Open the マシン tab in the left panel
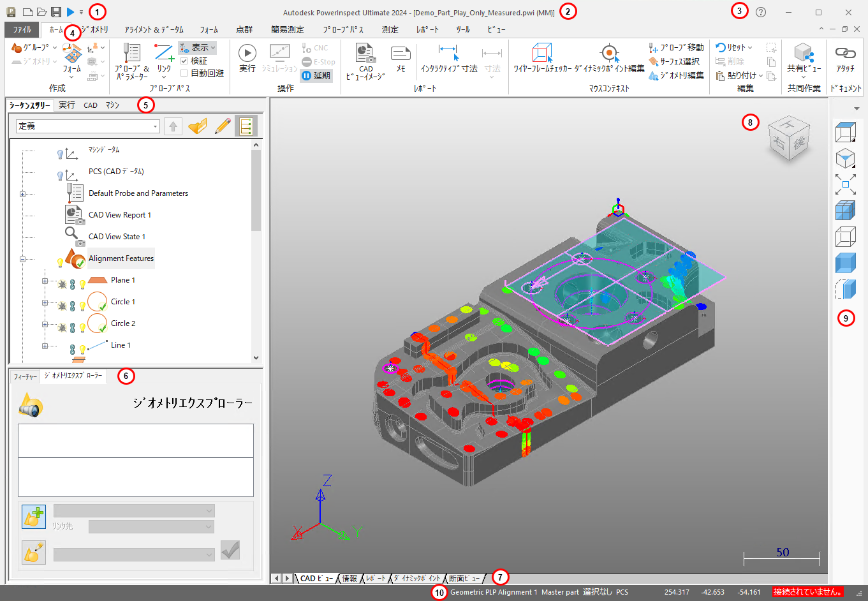 tap(112, 105)
